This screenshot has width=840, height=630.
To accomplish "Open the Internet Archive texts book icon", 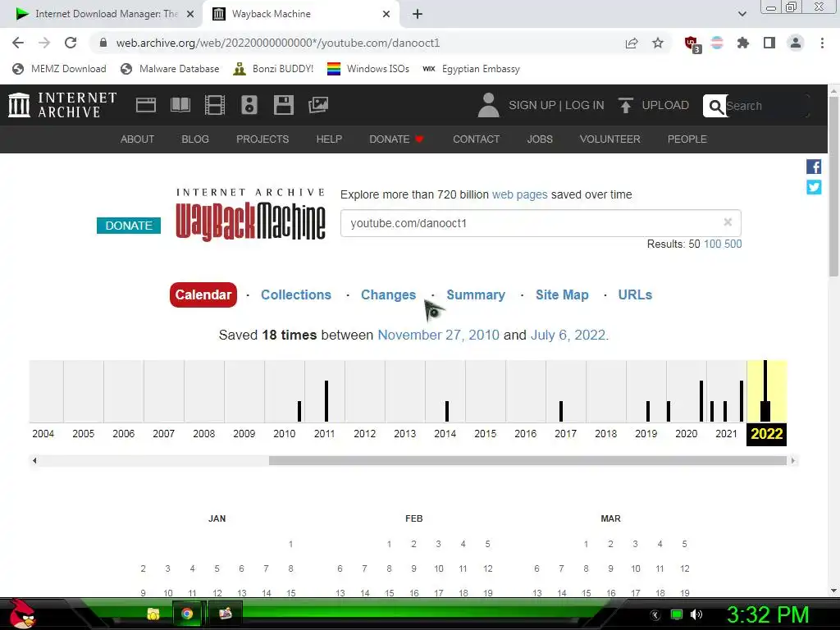I will pyautogui.click(x=180, y=105).
